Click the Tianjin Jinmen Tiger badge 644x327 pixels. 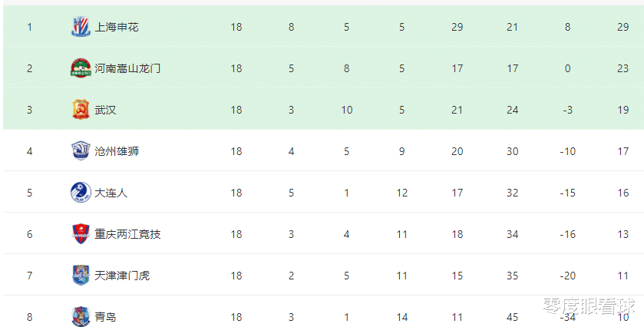click(x=81, y=276)
